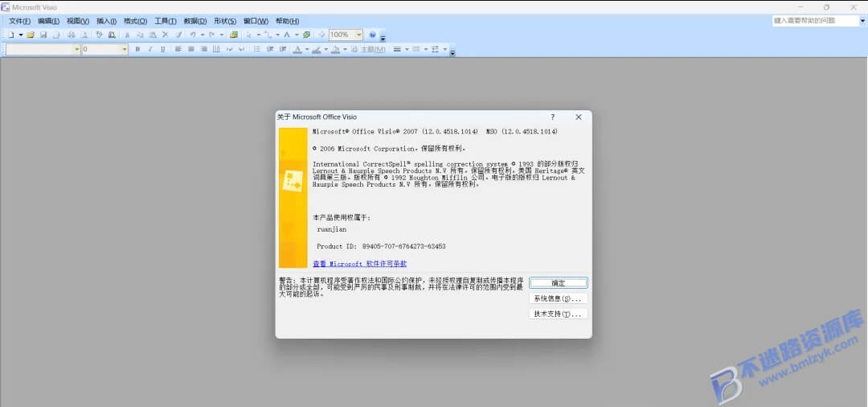The width and height of the screenshot is (868, 407).
Task: Open the New document dropdown arrow
Action: pyautogui.click(x=21, y=35)
